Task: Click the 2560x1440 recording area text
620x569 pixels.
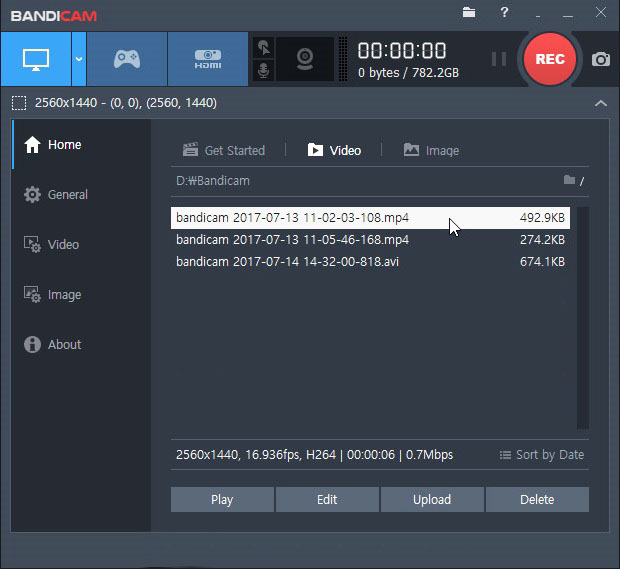Action: click(x=126, y=103)
